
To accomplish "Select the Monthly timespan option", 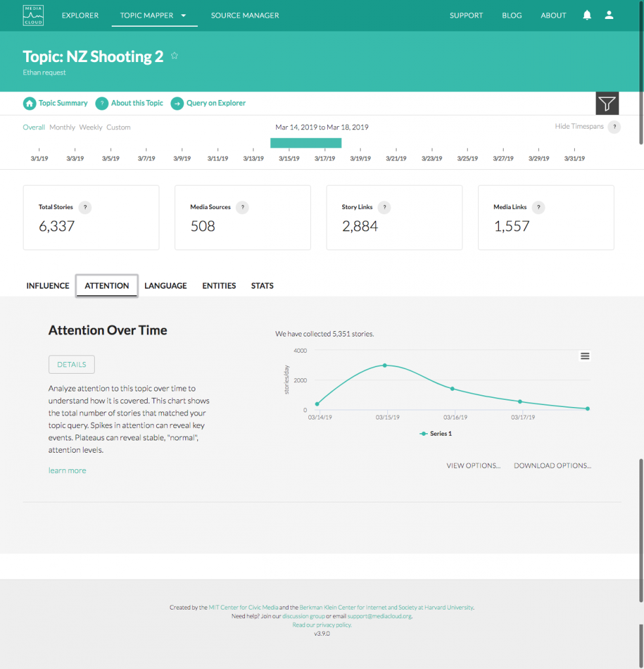I will (x=62, y=127).
